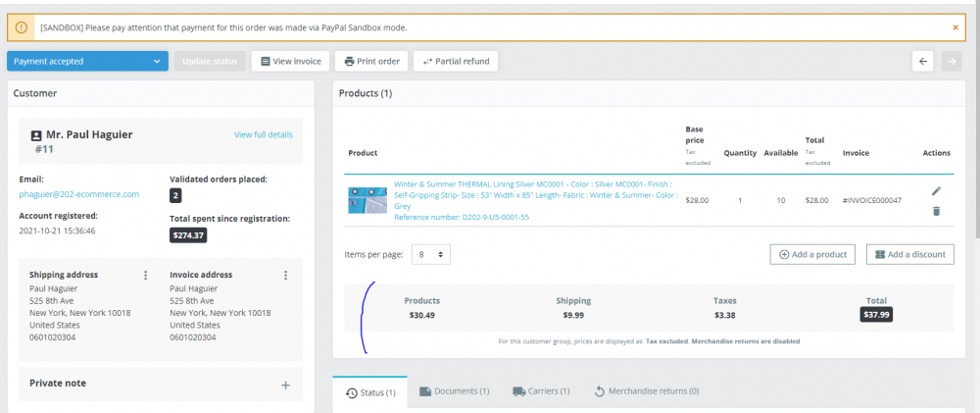Click the Available quantity value 10
The height and width of the screenshot is (413, 980).
coord(781,201)
